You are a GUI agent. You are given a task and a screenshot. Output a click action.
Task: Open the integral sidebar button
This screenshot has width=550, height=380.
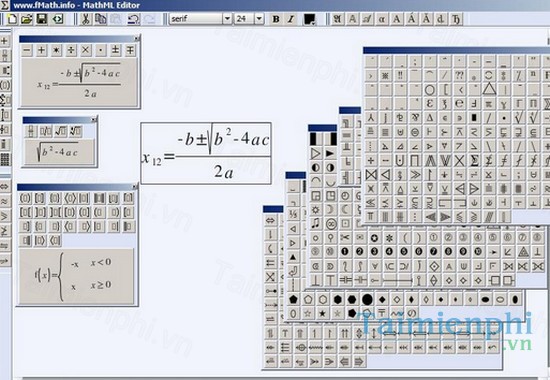pyautogui.click(x=5, y=115)
